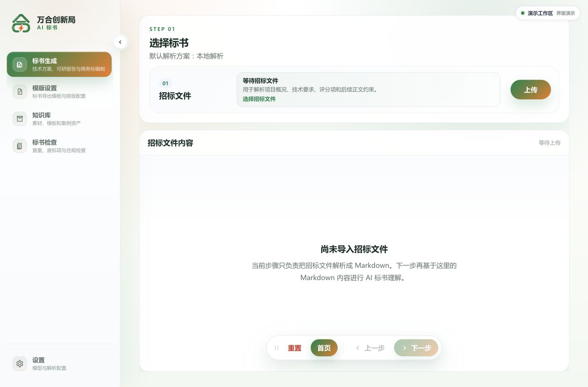Click the 上传 button

tap(531, 90)
